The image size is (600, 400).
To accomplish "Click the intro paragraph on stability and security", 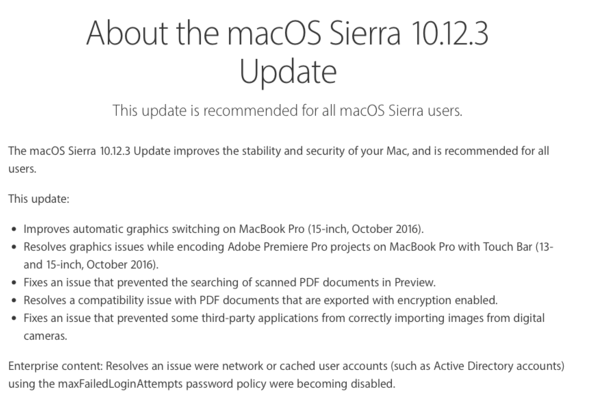I will (x=279, y=160).
